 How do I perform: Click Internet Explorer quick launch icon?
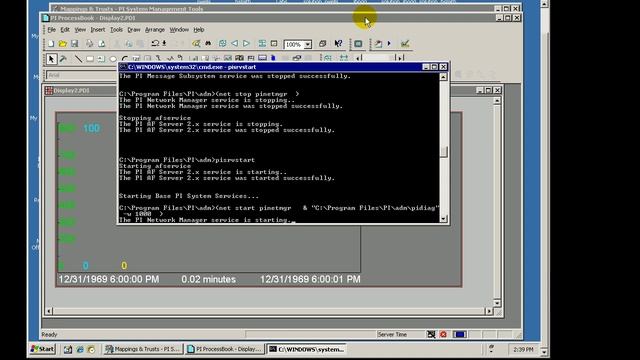click(x=80, y=349)
